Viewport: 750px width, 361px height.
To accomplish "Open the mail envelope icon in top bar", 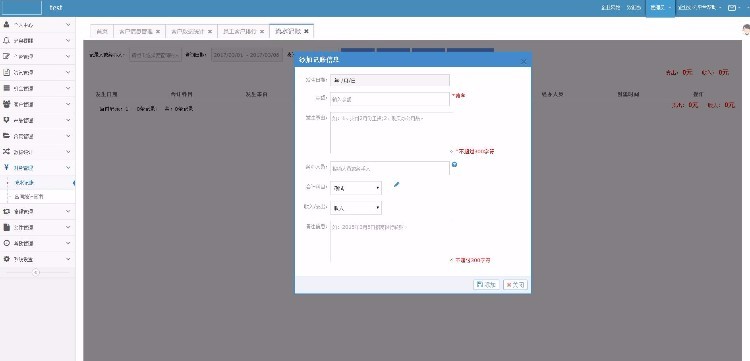I will tap(732, 8).
